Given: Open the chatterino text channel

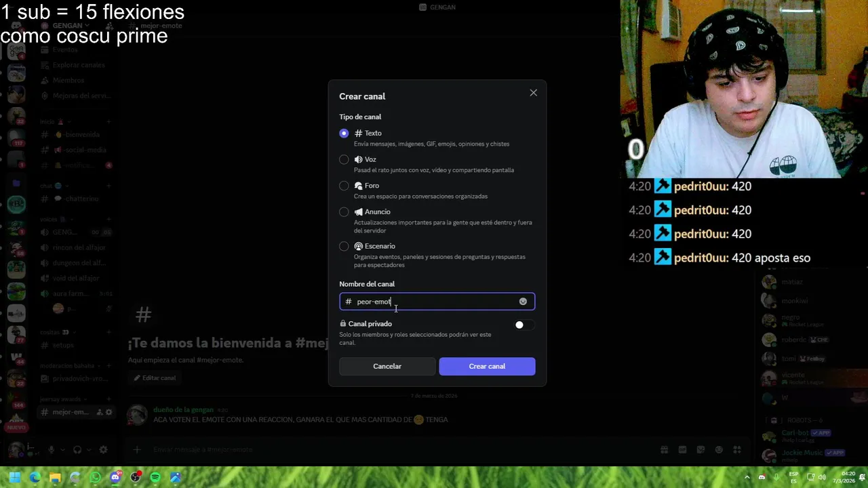Looking at the screenshot, I should (x=76, y=199).
